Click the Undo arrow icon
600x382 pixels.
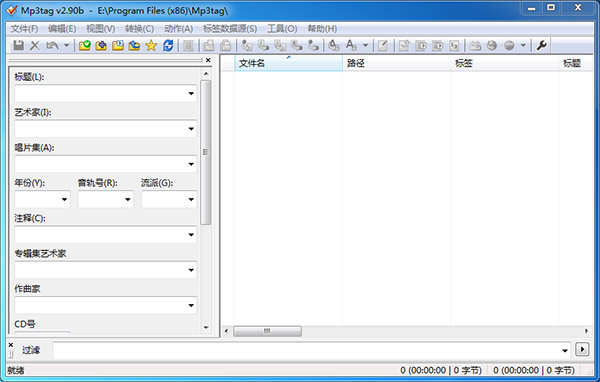click(x=52, y=46)
